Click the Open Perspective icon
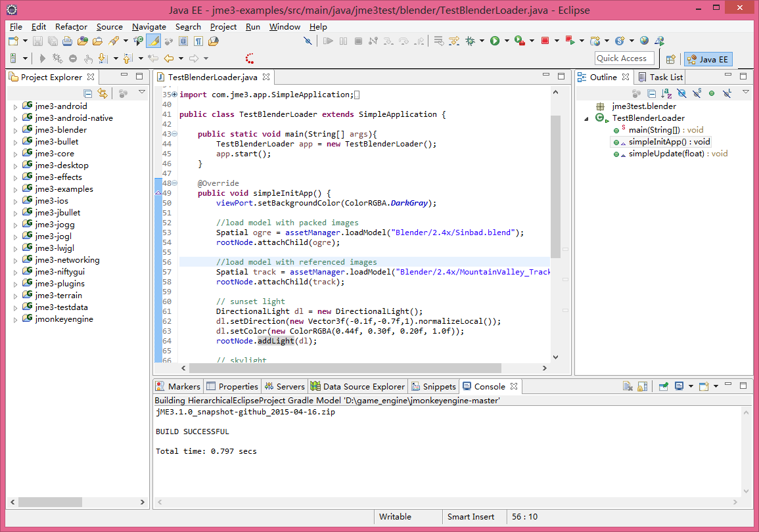The image size is (759, 532). [670, 59]
